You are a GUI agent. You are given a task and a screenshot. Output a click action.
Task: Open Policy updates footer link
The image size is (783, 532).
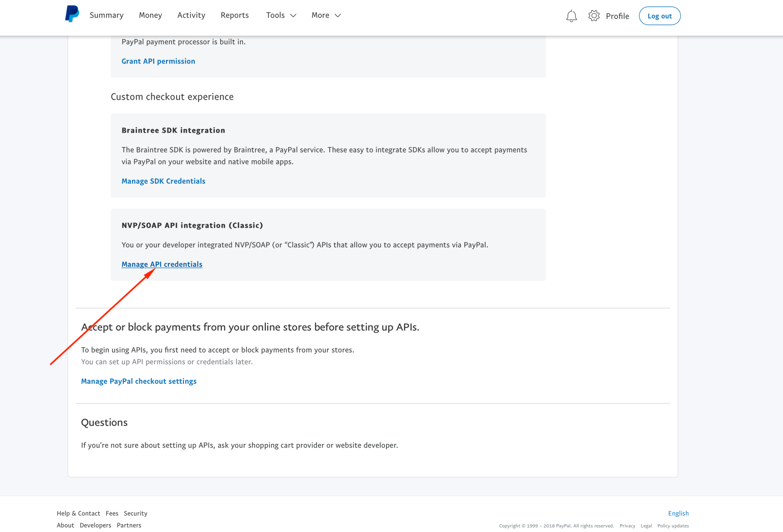click(673, 526)
